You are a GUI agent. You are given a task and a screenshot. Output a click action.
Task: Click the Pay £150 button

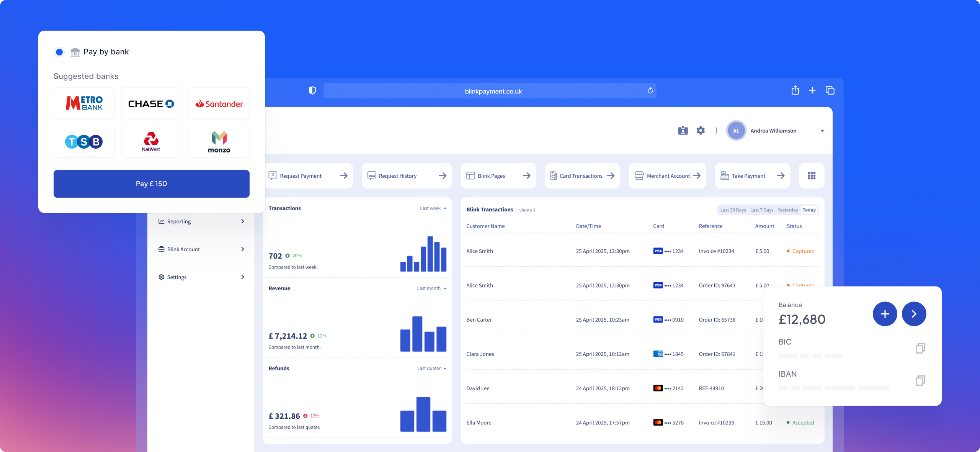click(152, 184)
